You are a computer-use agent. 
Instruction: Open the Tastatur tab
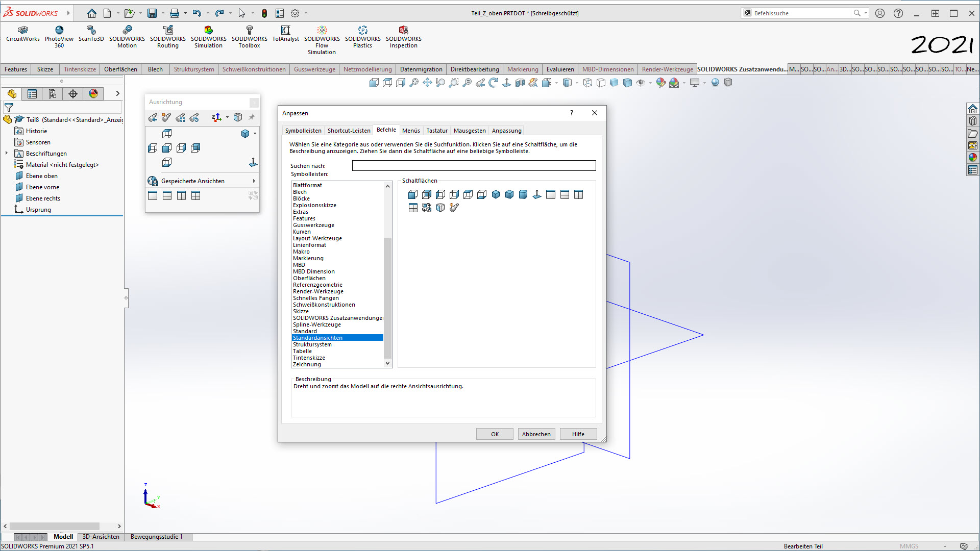coord(437,131)
